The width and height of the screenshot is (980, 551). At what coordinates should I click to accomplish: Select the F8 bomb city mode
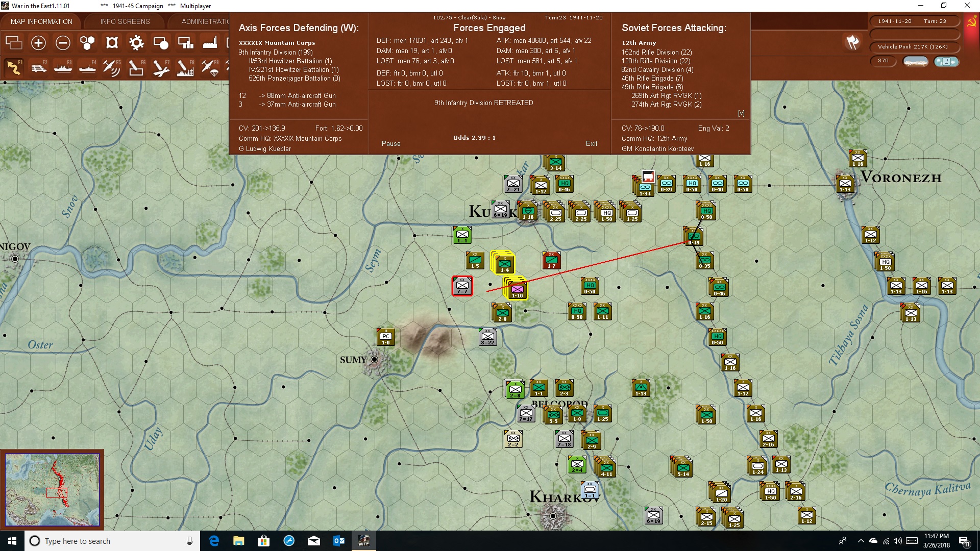tap(185, 67)
